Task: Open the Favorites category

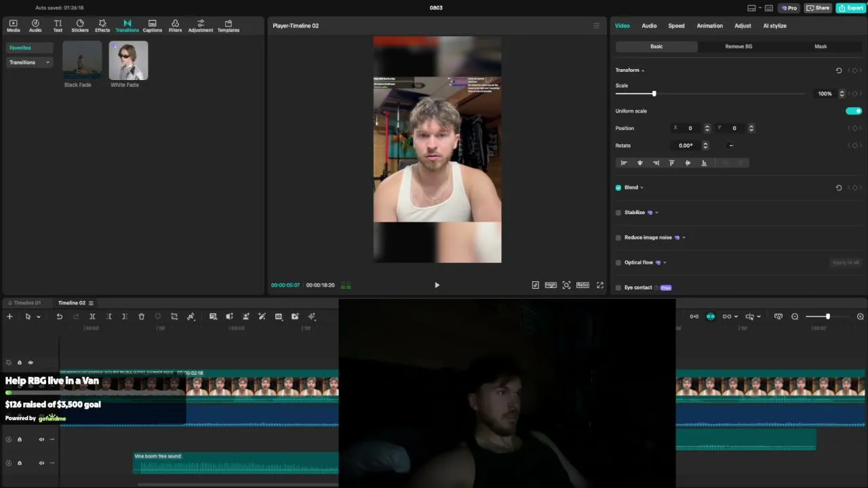Action: pos(30,48)
